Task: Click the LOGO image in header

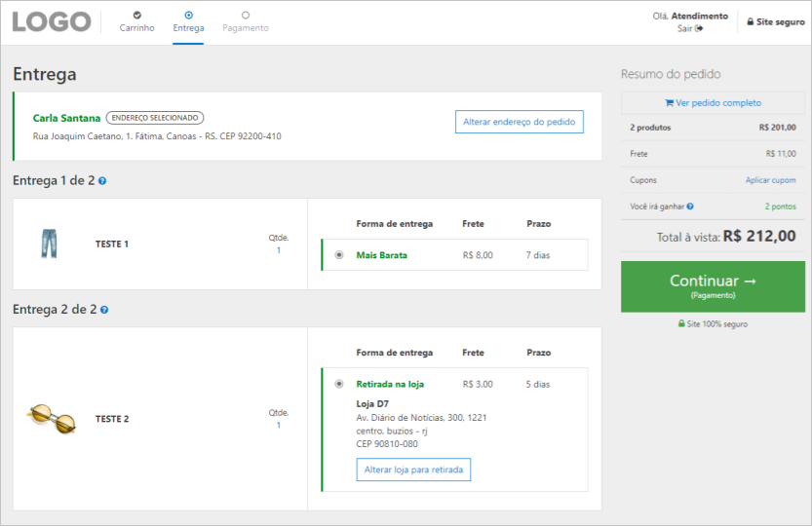Action: coord(52,21)
